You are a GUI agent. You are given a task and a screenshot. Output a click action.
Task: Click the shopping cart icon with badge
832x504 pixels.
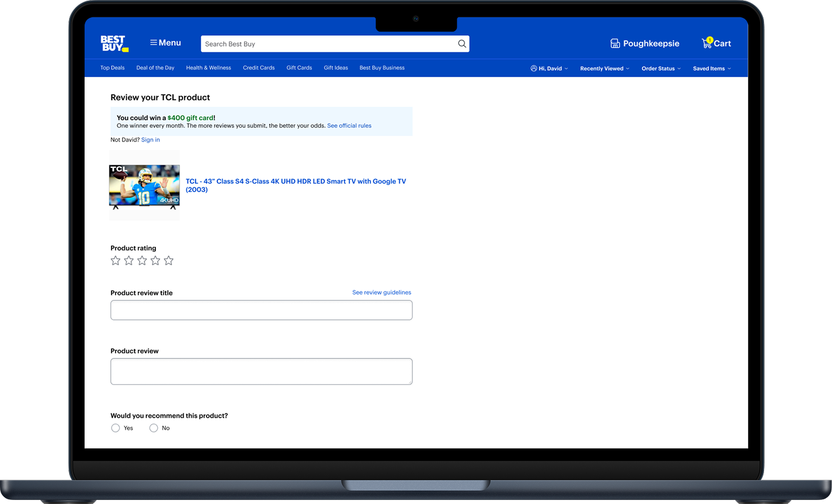pos(707,43)
